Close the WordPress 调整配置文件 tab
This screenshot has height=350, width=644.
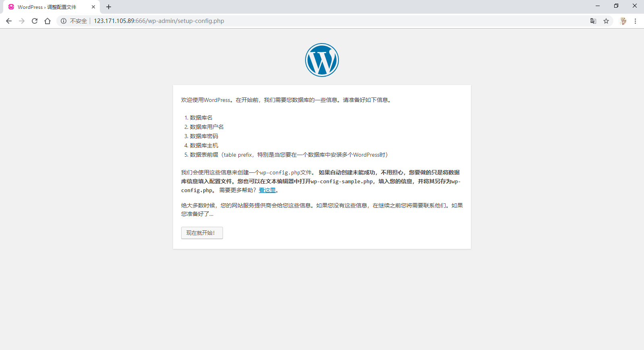tap(93, 7)
